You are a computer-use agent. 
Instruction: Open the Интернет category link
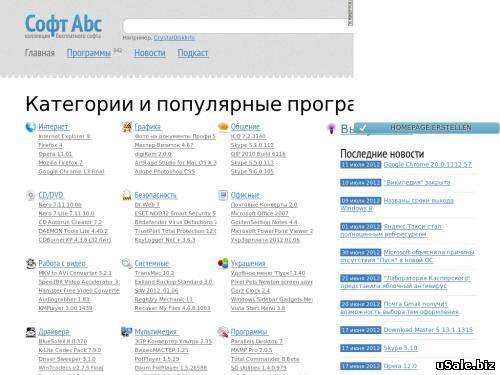tap(53, 127)
